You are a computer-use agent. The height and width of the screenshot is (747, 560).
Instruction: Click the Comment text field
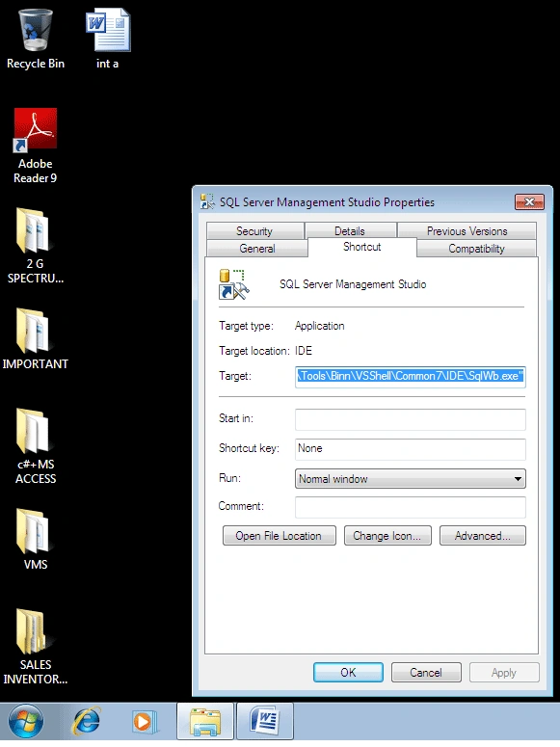click(x=411, y=507)
